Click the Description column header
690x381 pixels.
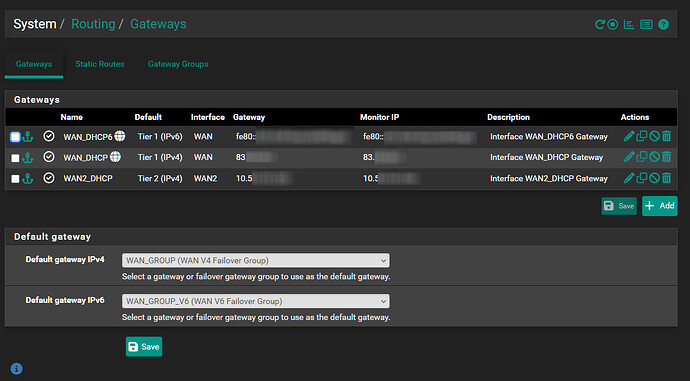tap(508, 117)
